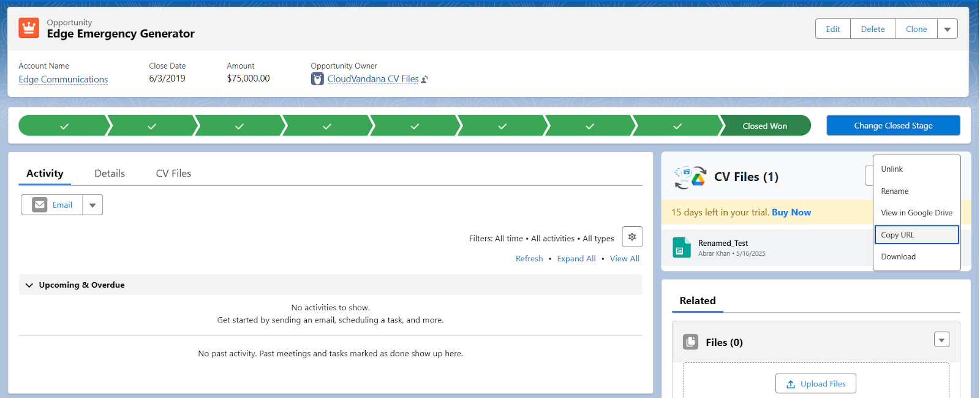The height and width of the screenshot is (398, 980).
Task: Click the View All activities link
Action: coord(625,259)
